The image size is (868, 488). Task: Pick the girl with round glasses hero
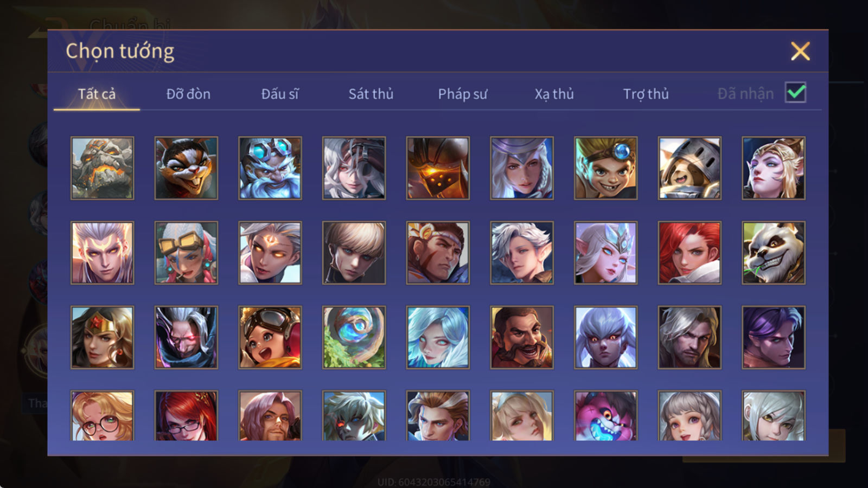click(x=102, y=415)
